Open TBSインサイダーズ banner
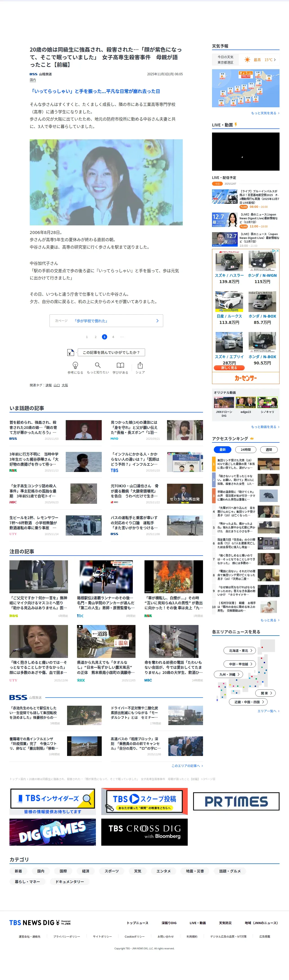This screenshot has width=289, height=980. tap(52, 801)
